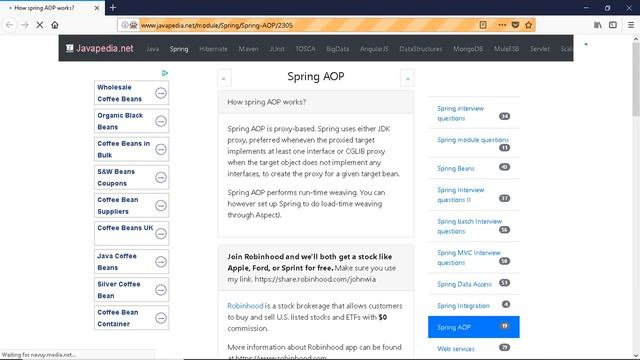Open the site information icon in address bar

coord(124,25)
